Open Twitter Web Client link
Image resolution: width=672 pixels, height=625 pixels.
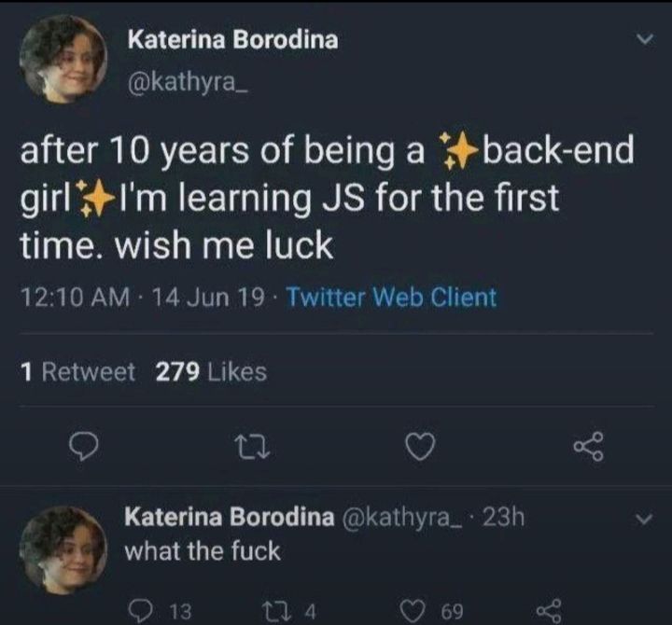point(390,298)
